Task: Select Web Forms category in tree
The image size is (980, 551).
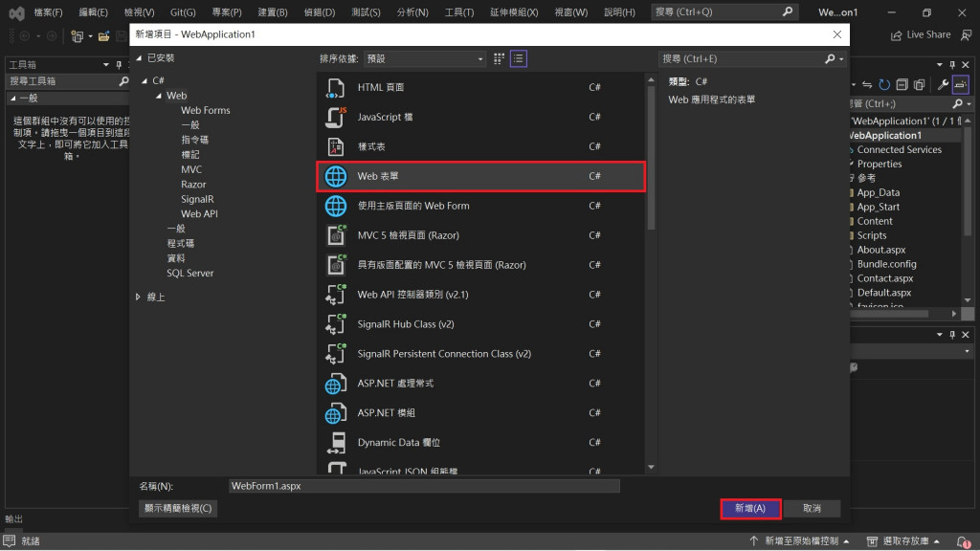Action: [x=206, y=111]
